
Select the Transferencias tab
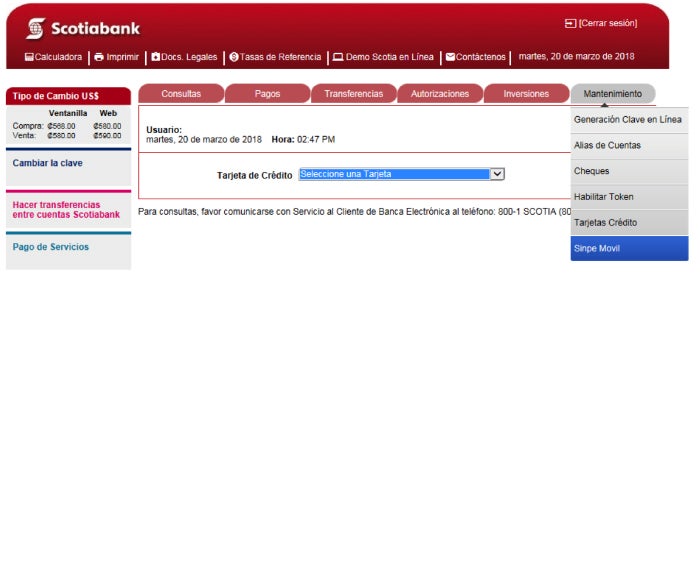click(x=353, y=94)
